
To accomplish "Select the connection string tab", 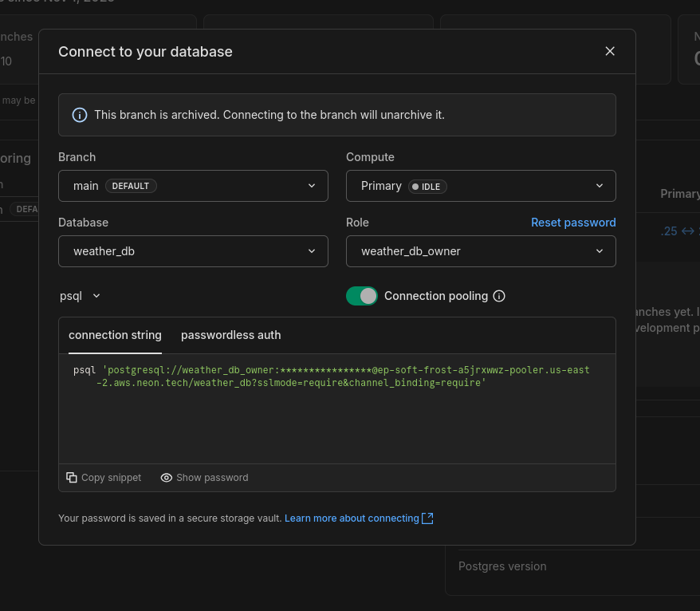I will tap(115, 335).
